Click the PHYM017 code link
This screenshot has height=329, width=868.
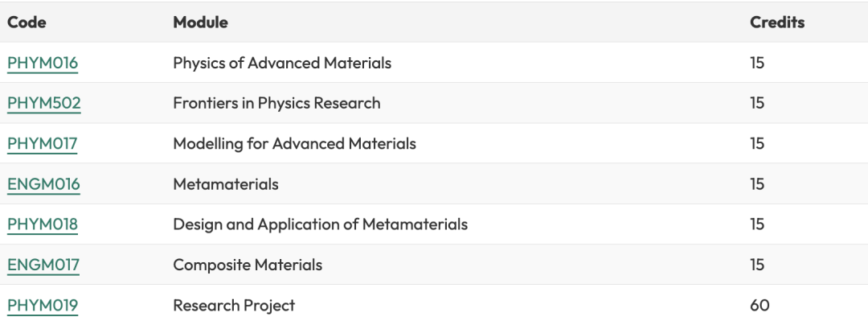(43, 144)
